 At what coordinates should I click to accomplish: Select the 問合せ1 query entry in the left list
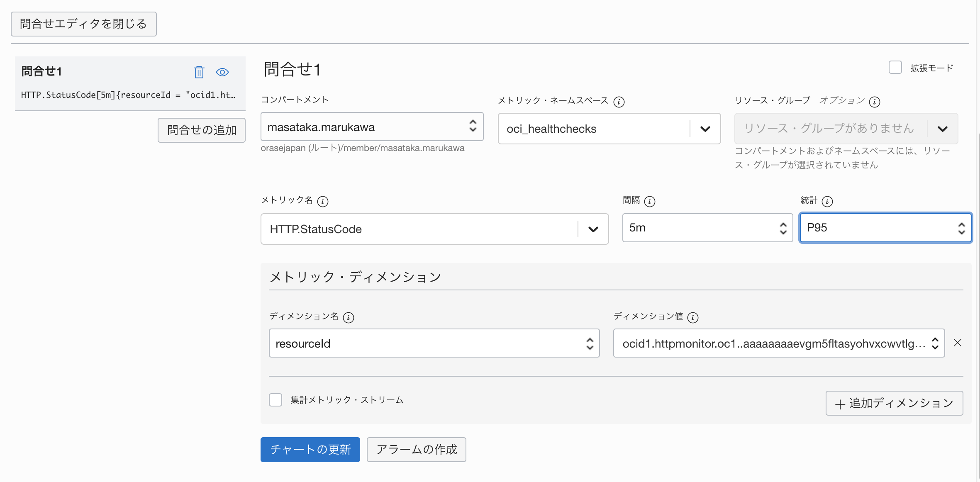(x=130, y=83)
